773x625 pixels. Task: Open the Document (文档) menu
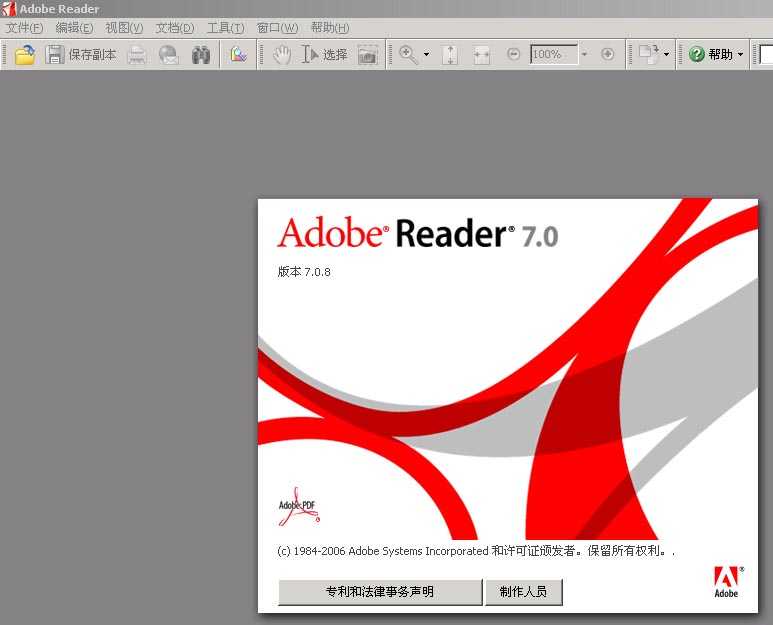point(175,28)
